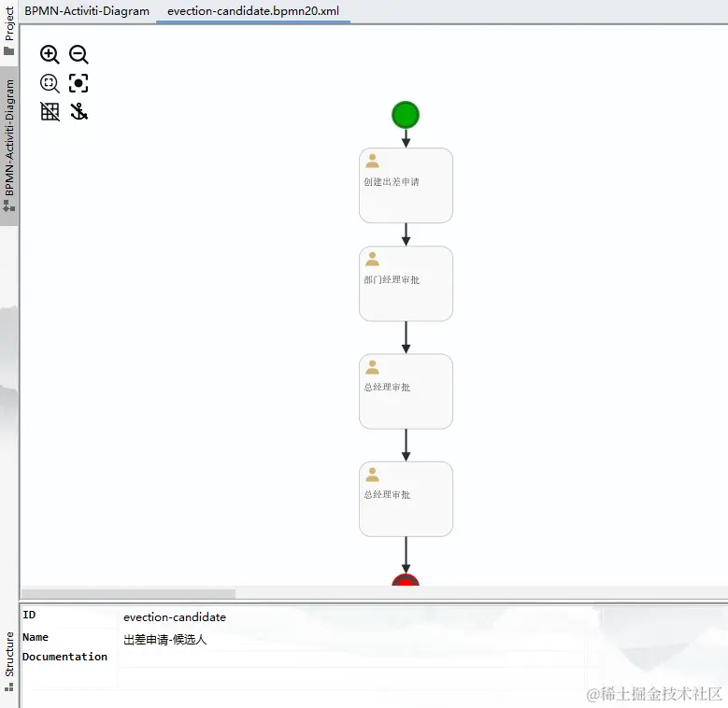Viewport: 728px width, 708px height.
Task: Click the horizontal canvas scrollbar thumb
Action: tap(129, 594)
